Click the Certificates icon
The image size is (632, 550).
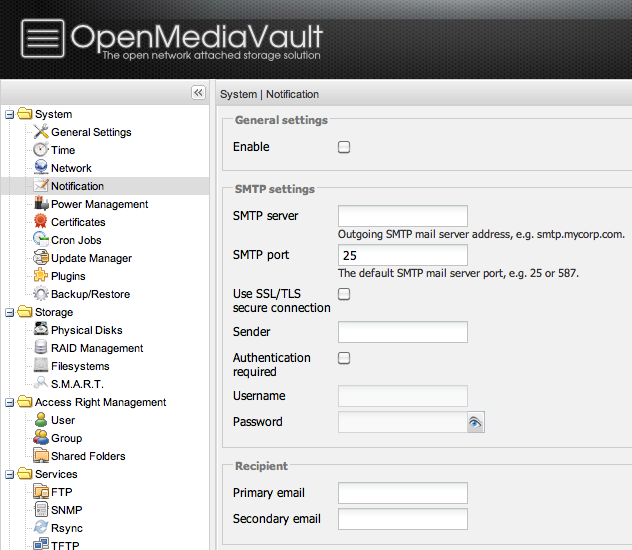41,222
